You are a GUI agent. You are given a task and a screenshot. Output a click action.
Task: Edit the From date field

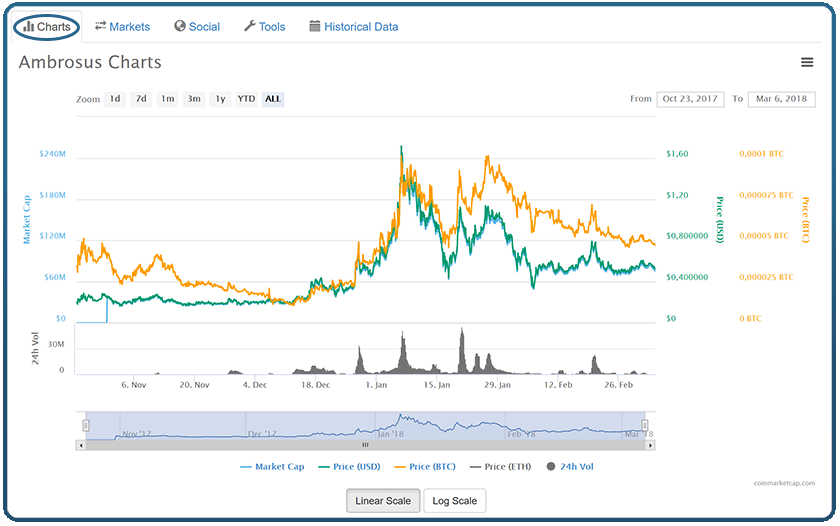(690, 99)
